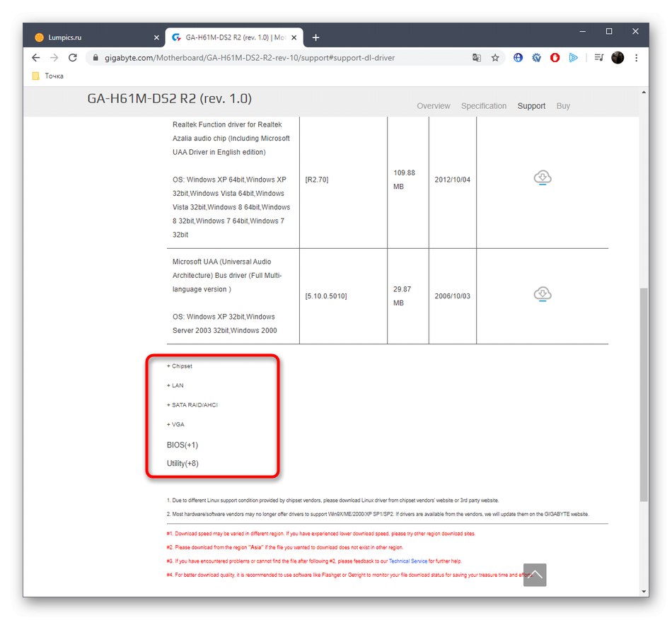The width and height of the screenshot is (672, 620).
Task: Download the Realtek audio driver R2.70
Action: click(542, 177)
